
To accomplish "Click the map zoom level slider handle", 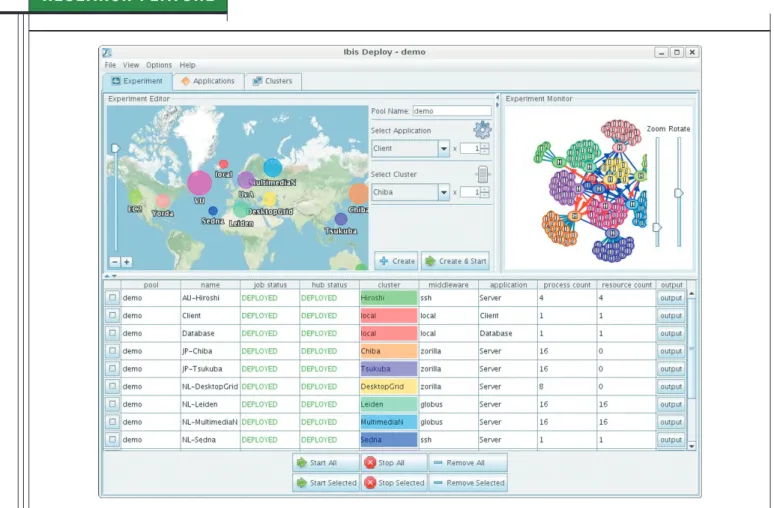I will tap(116, 148).
